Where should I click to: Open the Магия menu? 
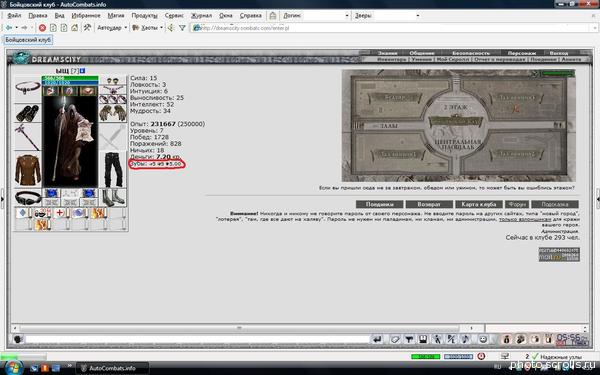(x=116, y=16)
